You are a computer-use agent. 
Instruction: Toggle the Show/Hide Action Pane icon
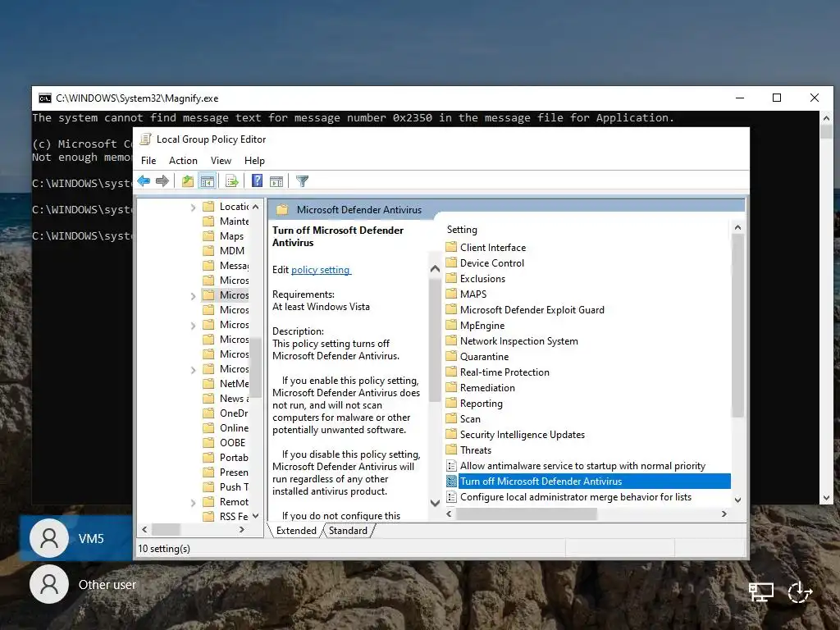click(276, 181)
